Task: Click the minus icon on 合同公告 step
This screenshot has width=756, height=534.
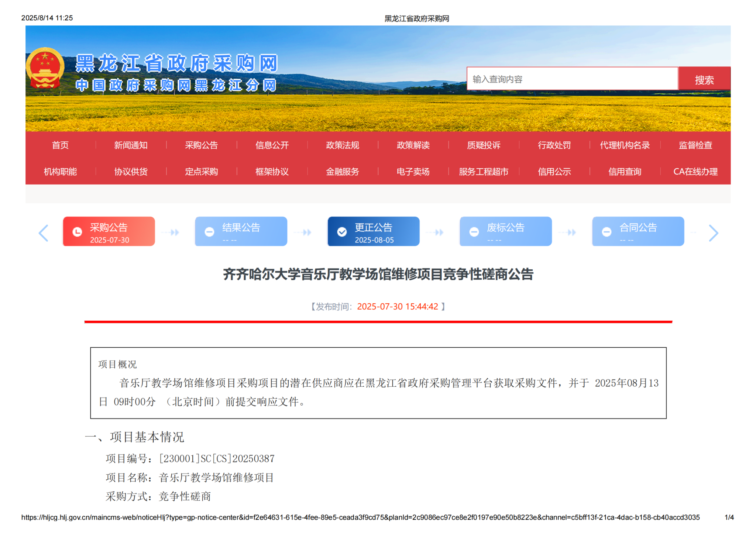Action: 606,232
